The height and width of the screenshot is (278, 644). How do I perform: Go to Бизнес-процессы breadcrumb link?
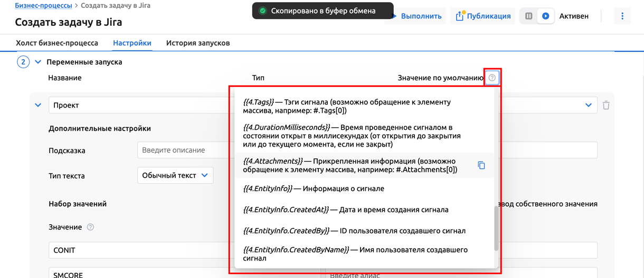click(43, 5)
